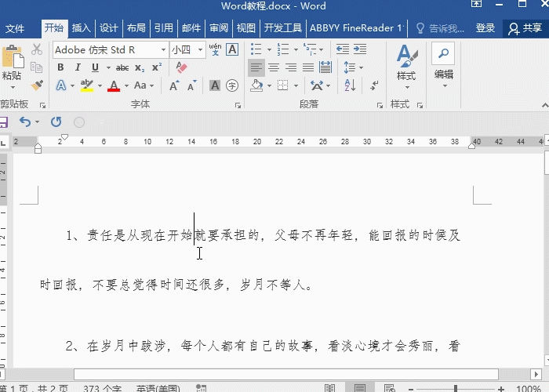This screenshot has width=549, height=392.
Task: Open the font size 小四 dropdown
Action: pos(201,50)
